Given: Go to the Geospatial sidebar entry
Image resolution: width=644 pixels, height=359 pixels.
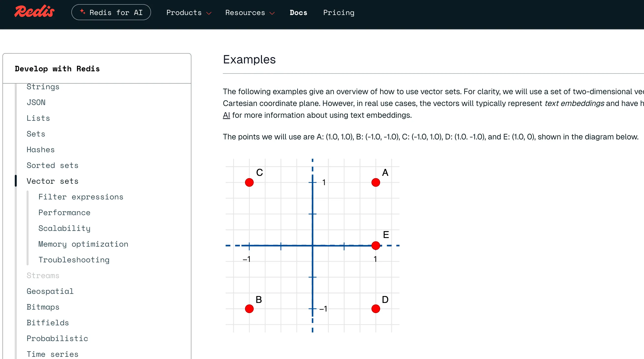Looking at the screenshot, I should point(50,291).
